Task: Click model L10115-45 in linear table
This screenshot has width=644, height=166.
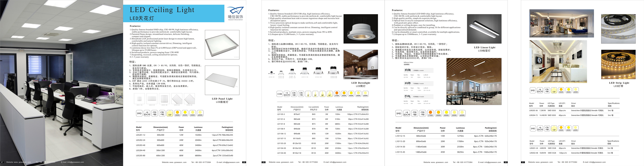Action: (x=400, y=152)
